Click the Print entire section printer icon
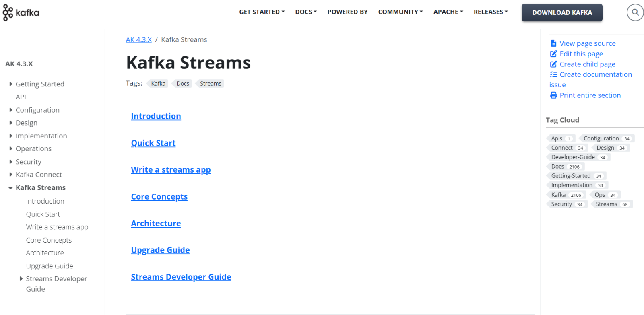The width and height of the screenshot is (644, 315). pos(553,95)
